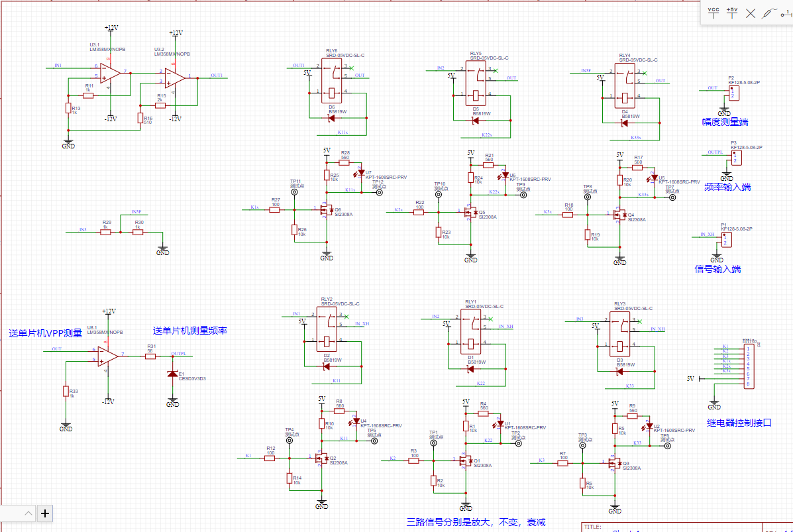Select the pin placement tool
The width and height of the screenshot is (793, 532).
(787, 14)
